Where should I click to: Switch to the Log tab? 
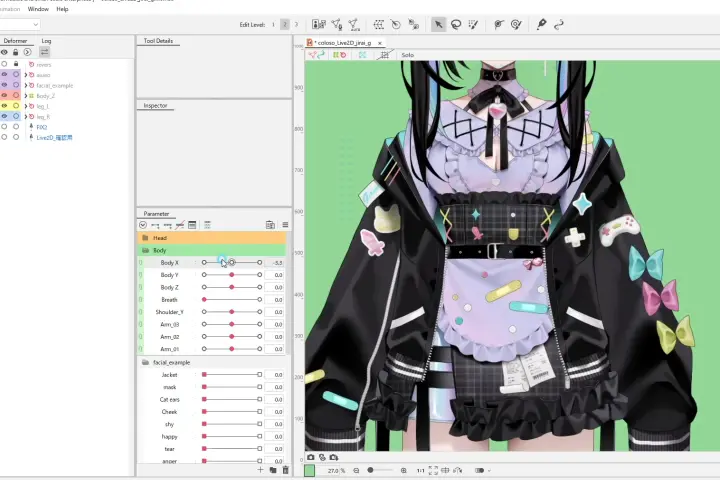(x=46, y=41)
